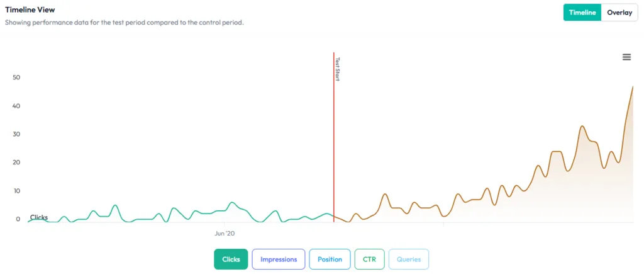Click the Clicks series label on chart

(39, 217)
